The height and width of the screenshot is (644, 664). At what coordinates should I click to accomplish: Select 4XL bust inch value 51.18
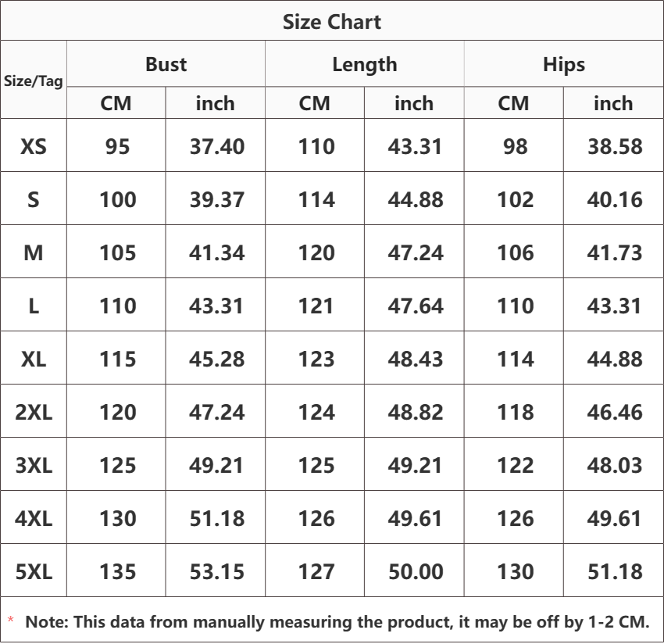pos(217,519)
